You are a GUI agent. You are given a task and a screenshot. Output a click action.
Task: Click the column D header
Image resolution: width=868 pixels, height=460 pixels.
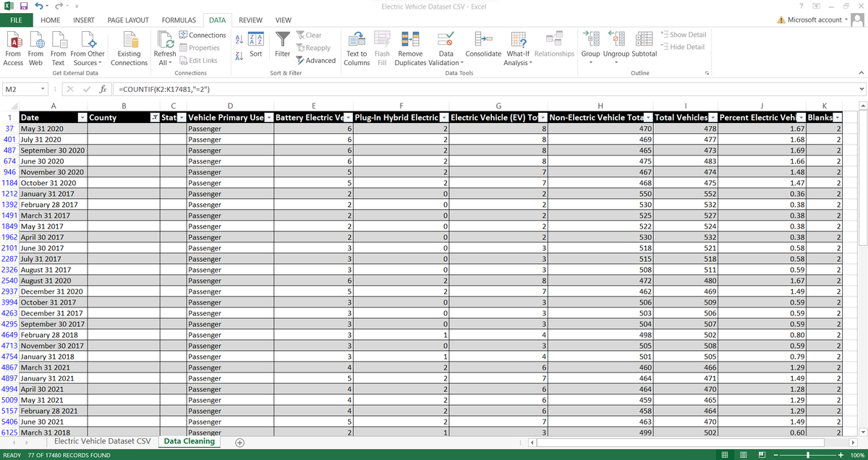click(230, 106)
